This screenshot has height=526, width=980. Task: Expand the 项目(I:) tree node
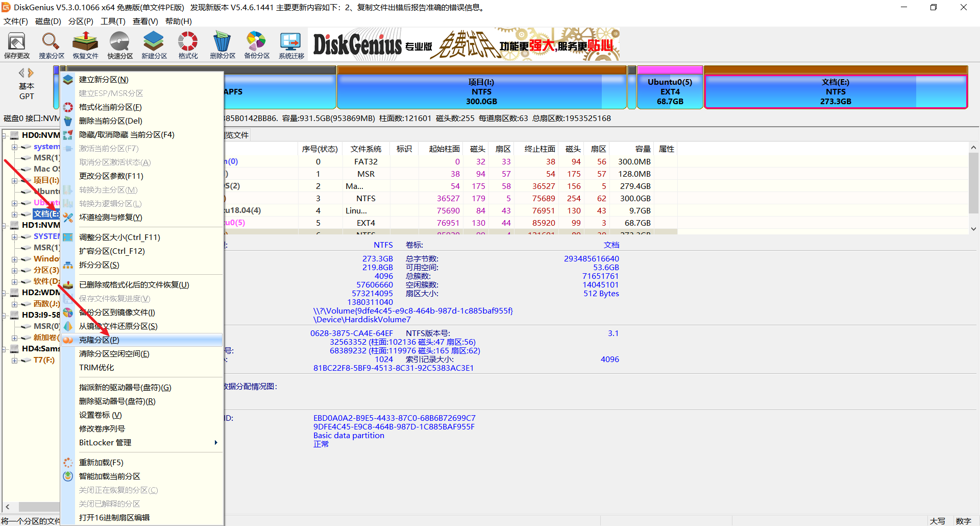tap(15, 180)
